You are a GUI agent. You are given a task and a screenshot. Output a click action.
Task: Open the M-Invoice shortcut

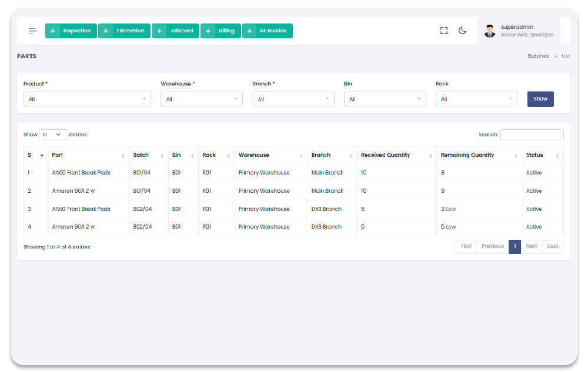click(268, 31)
